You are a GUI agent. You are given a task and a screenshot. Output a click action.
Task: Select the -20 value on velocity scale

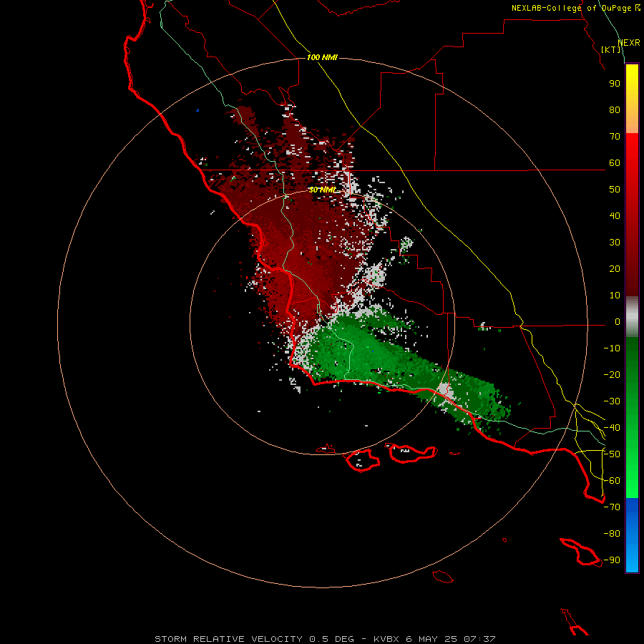(x=612, y=375)
